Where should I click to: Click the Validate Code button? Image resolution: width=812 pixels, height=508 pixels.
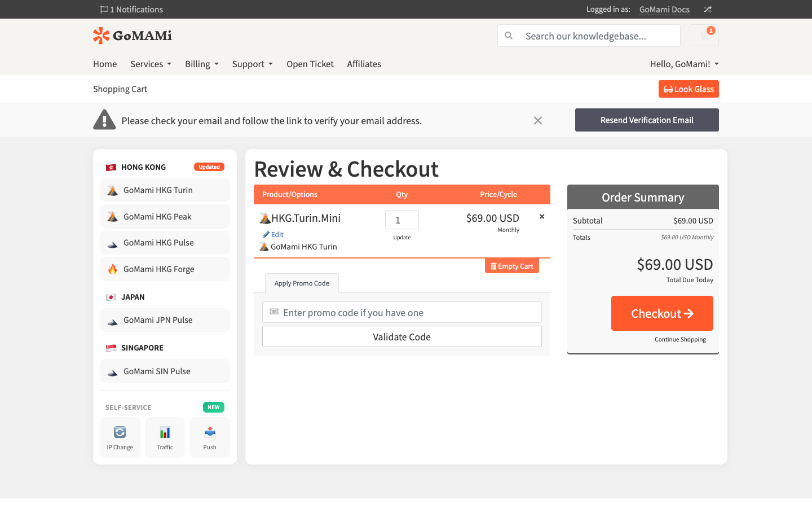[402, 336]
